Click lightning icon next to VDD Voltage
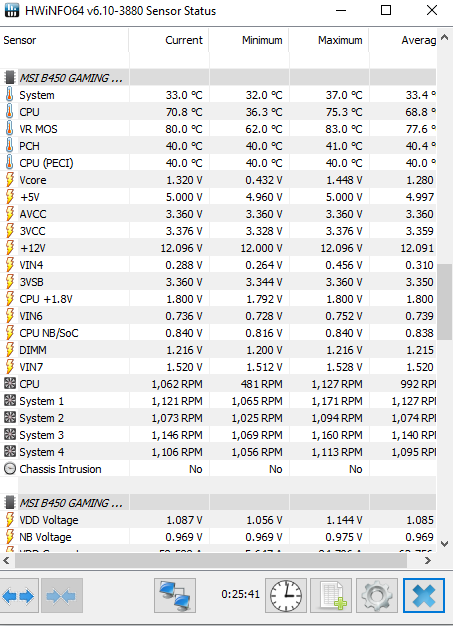 point(10,520)
